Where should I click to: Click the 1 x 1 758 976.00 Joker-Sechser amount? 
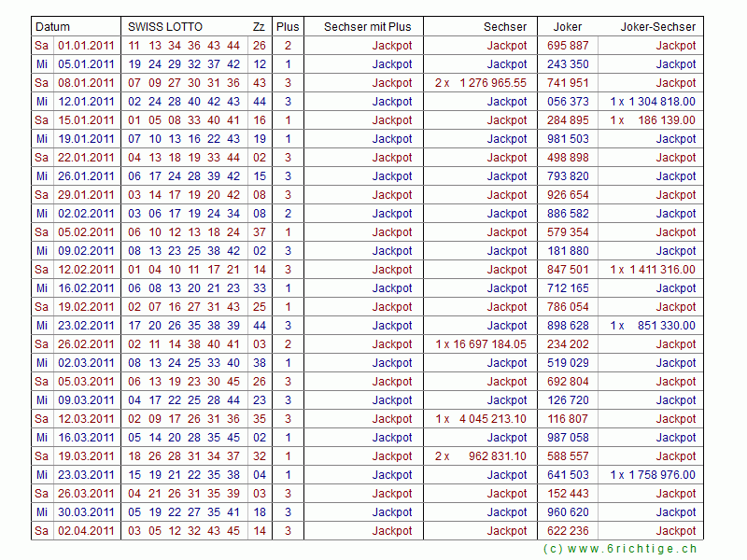tap(653, 475)
